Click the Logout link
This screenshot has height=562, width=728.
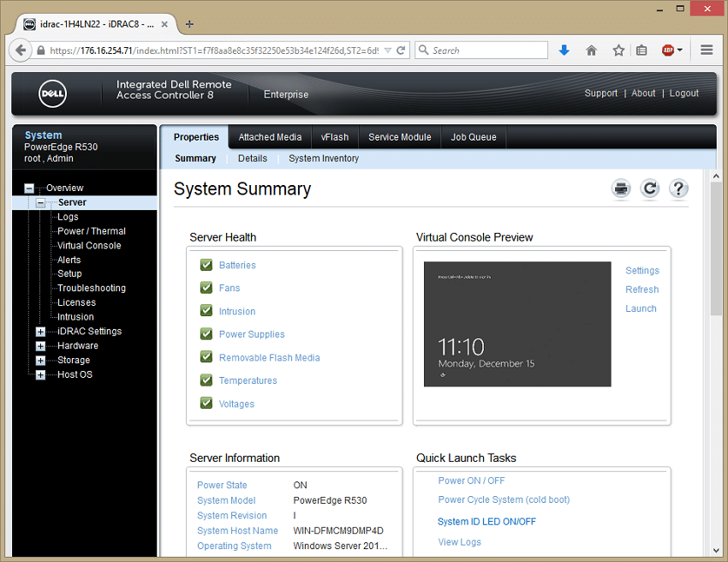[x=684, y=93]
